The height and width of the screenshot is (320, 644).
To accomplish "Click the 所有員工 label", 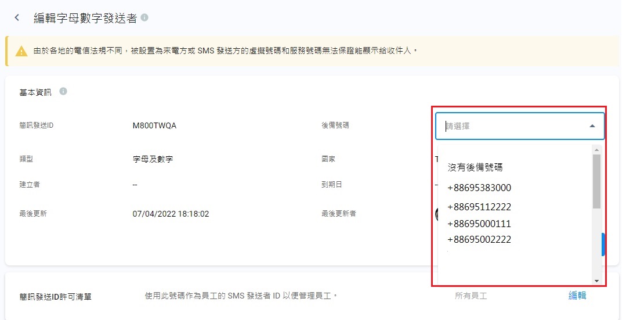I will pyautogui.click(x=471, y=296).
